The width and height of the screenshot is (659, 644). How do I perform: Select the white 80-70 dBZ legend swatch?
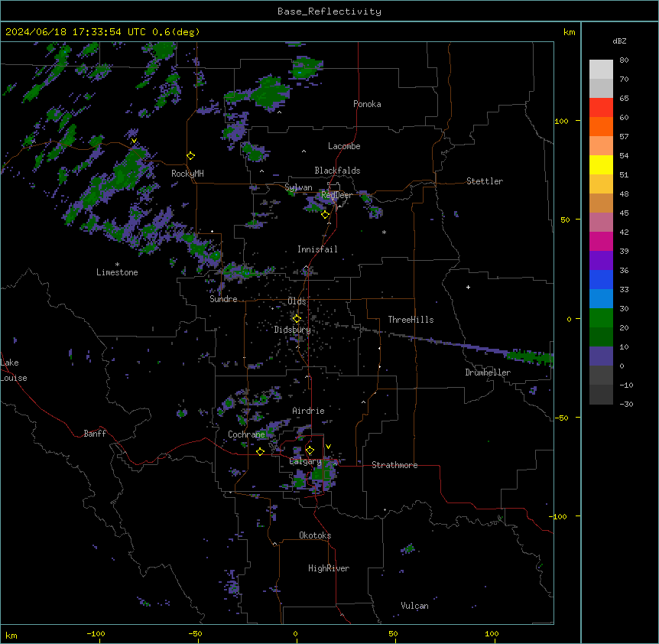point(601,70)
